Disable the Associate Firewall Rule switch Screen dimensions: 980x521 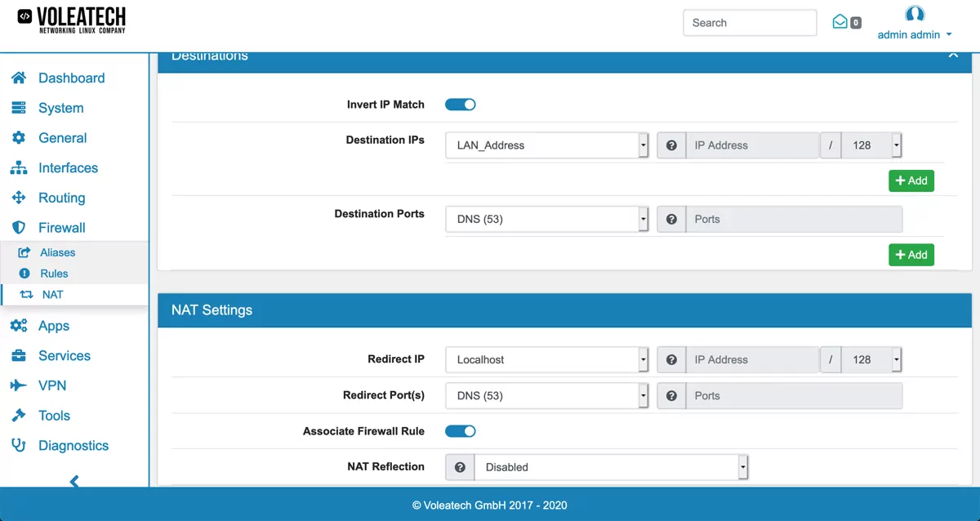[460, 431]
